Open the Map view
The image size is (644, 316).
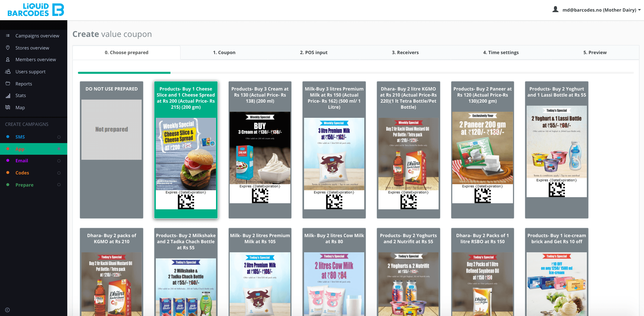pos(20,107)
